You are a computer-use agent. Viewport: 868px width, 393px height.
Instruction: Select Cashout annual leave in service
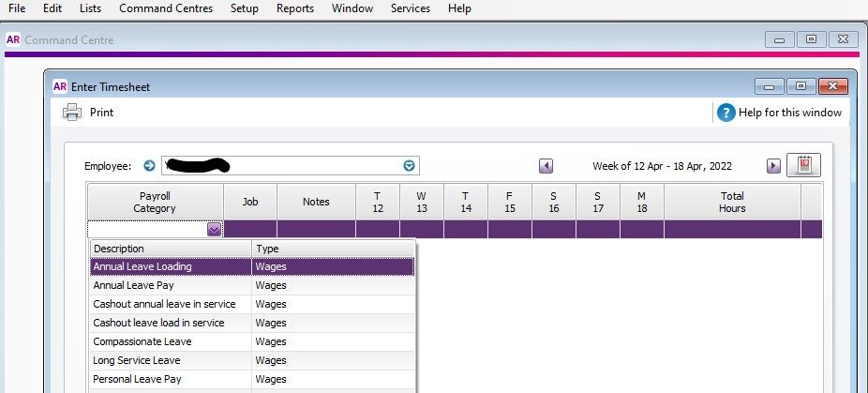tap(171, 304)
